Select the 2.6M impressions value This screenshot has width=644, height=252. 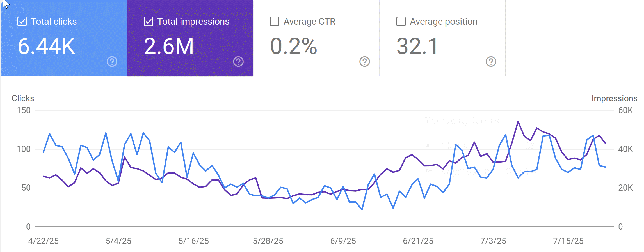pos(169,46)
